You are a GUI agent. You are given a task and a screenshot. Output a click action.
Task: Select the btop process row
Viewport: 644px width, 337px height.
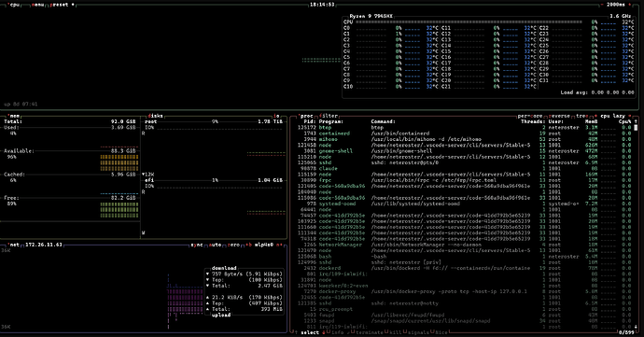(464, 127)
